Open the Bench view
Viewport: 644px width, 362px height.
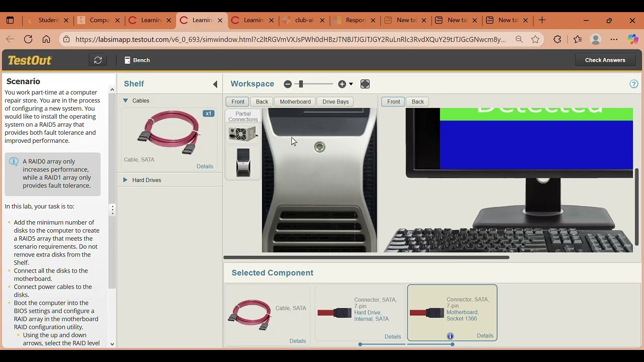click(137, 60)
